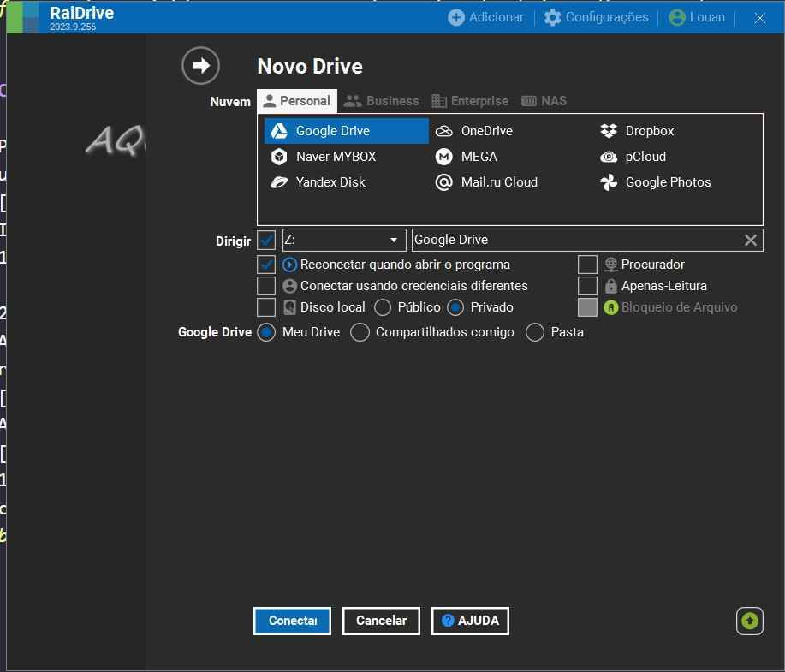Screen dimensions: 785x672
Task: Select the Compartilhados comigo radio button
Action: [x=360, y=332]
